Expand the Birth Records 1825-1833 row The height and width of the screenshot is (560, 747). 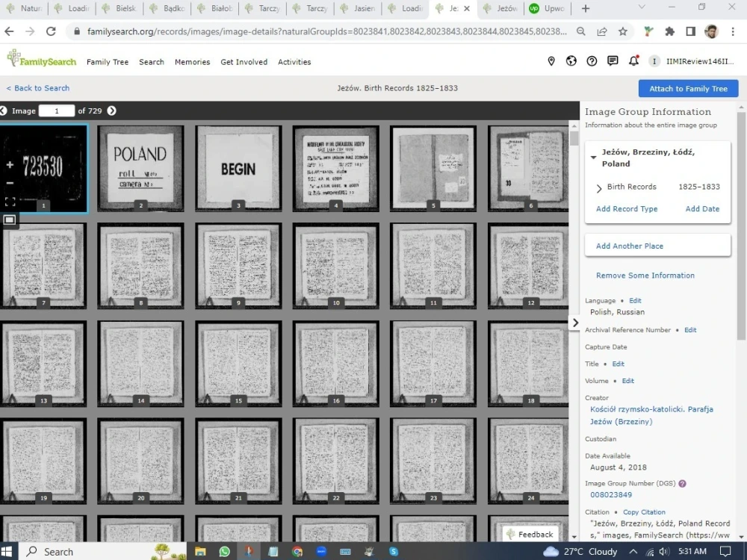[x=599, y=189]
